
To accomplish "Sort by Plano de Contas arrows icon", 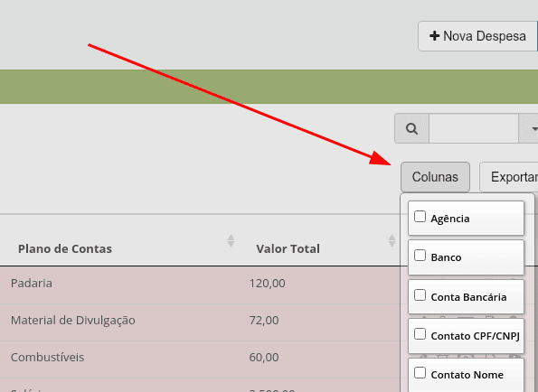I will 231,241.
